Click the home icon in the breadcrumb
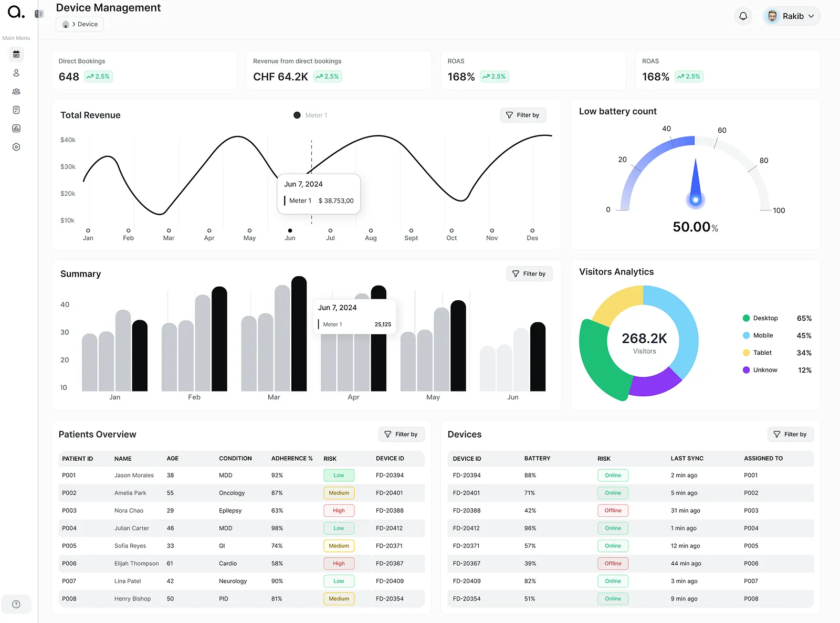This screenshot has width=840, height=623. coord(66,24)
